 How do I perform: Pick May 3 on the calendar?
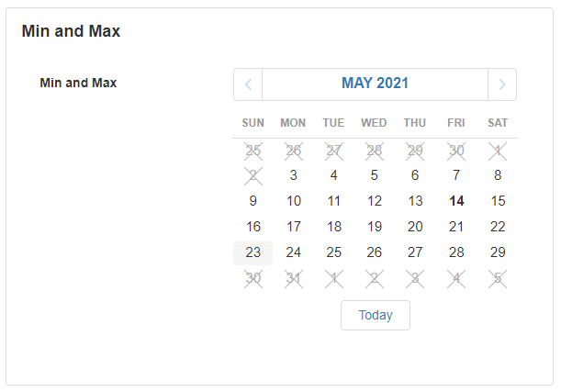pyautogui.click(x=294, y=175)
